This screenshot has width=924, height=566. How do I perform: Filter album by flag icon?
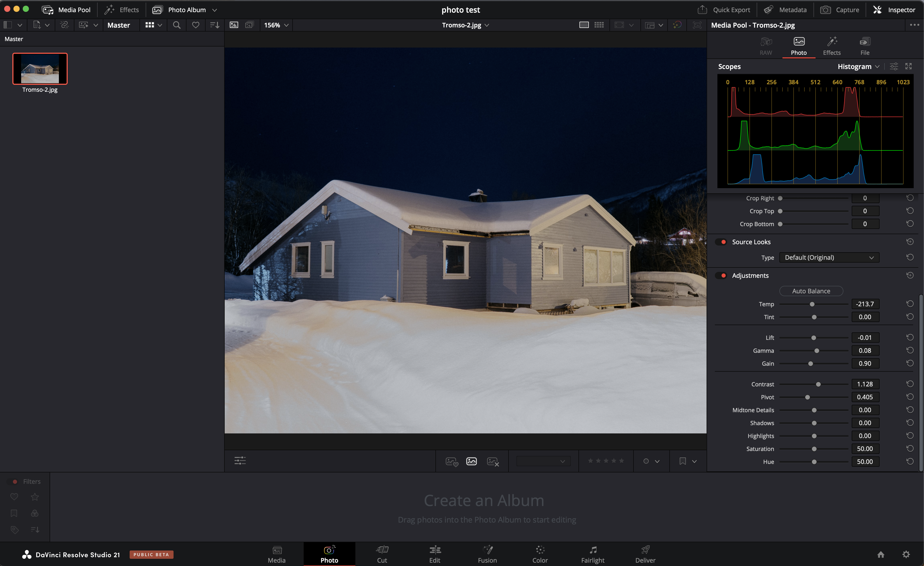[14, 514]
